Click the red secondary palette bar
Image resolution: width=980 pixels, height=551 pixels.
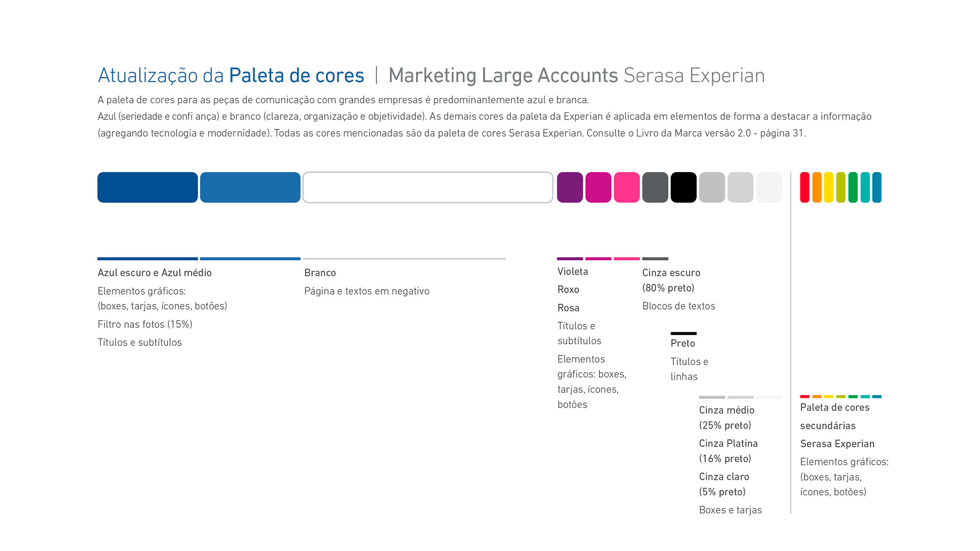click(x=804, y=187)
